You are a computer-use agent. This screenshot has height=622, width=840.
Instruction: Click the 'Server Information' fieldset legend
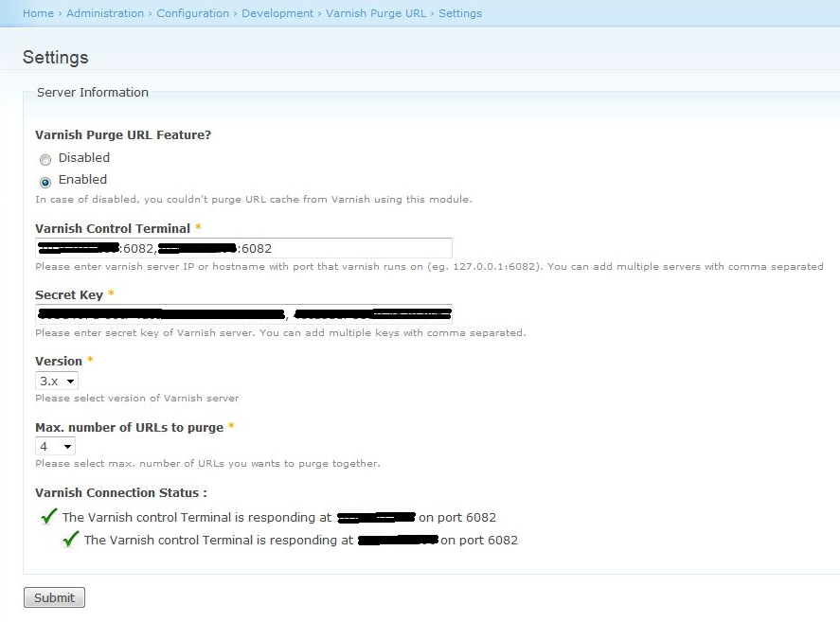[93, 93]
